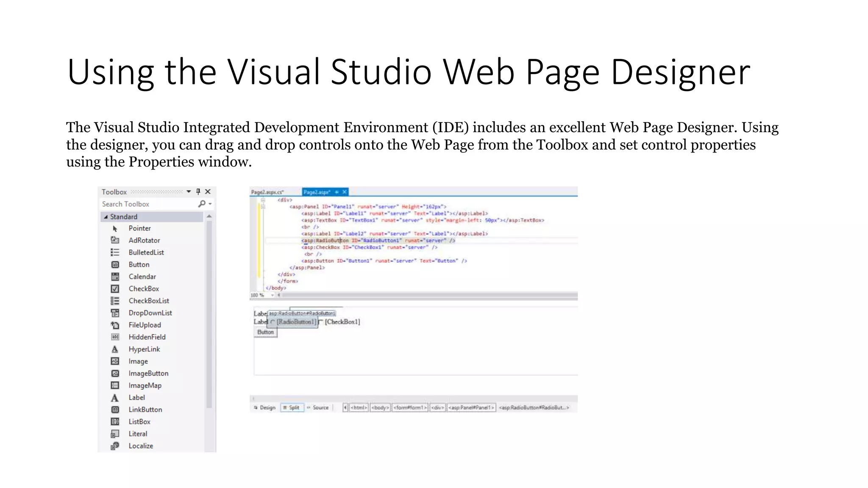Open the 100 % zoom dropdown
The height and width of the screenshot is (488, 868).
pos(272,295)
